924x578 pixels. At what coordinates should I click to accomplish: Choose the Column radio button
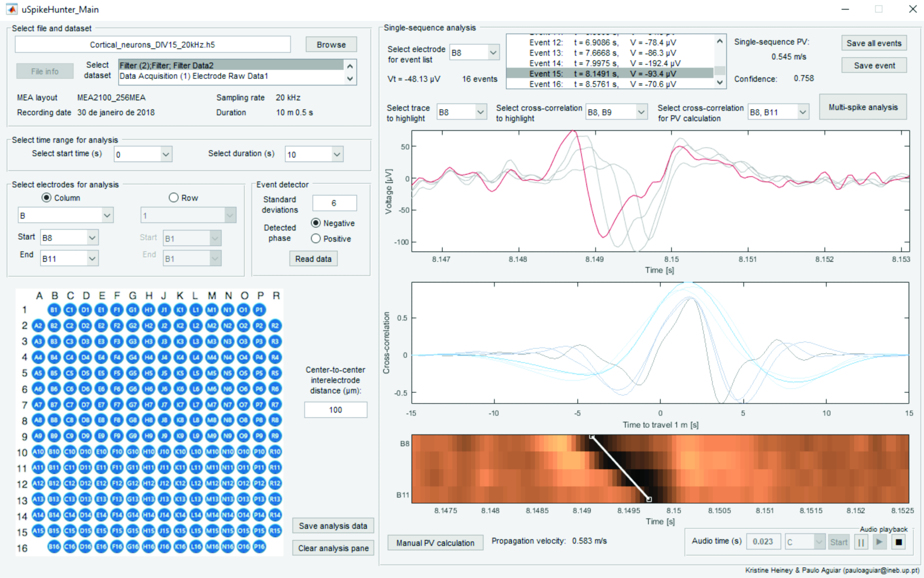(x=47, y=198)
